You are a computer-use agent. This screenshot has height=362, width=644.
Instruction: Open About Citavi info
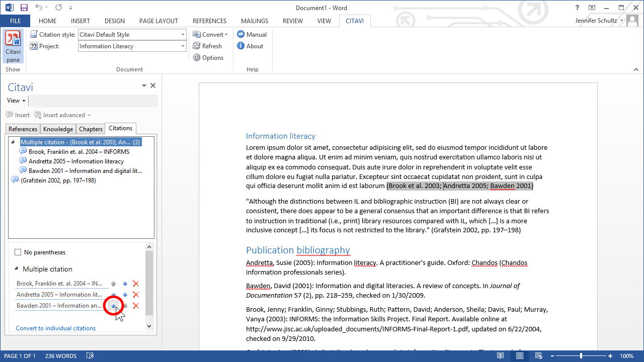pos(250,46)
